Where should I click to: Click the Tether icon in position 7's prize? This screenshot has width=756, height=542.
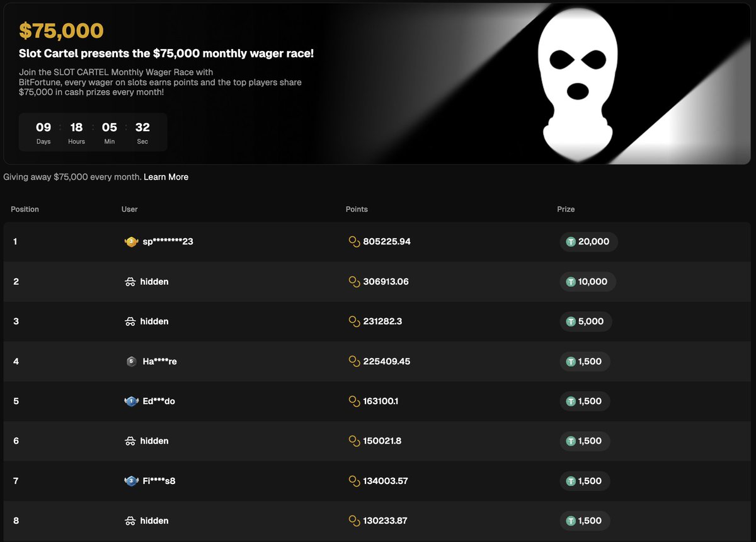(571, 481)
